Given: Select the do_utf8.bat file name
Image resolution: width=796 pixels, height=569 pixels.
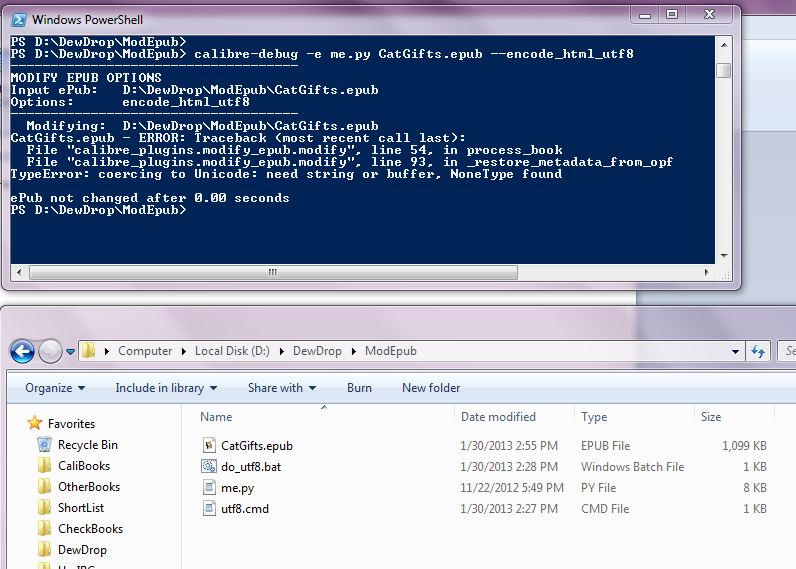Looking at the screenshot, I should point(251,467).
